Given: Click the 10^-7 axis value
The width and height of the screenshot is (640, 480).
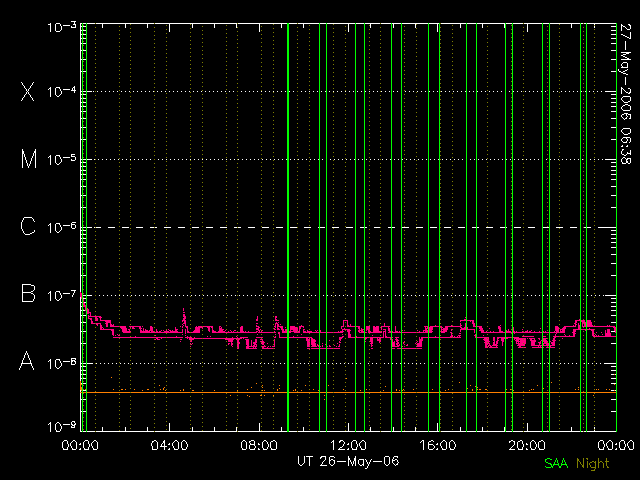Looking at the screenshot, I should point(62,295).
